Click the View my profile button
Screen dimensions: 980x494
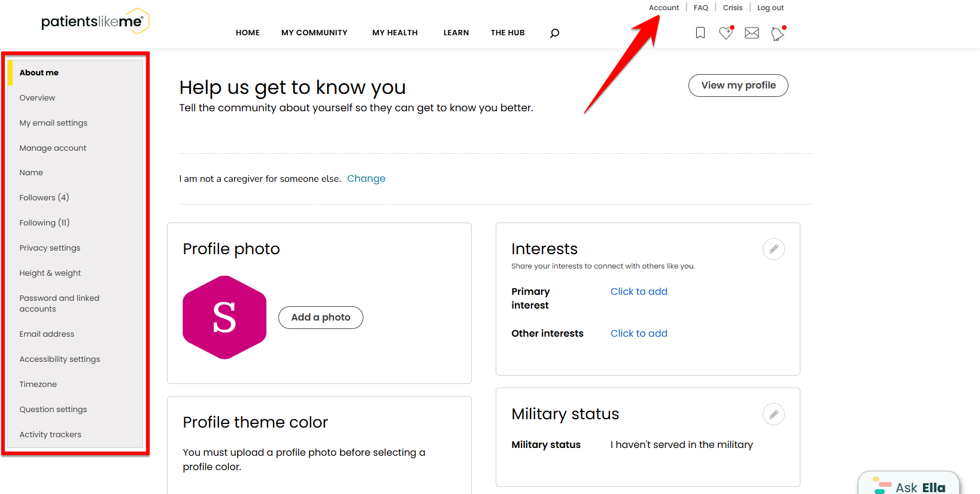coord(738,86)
